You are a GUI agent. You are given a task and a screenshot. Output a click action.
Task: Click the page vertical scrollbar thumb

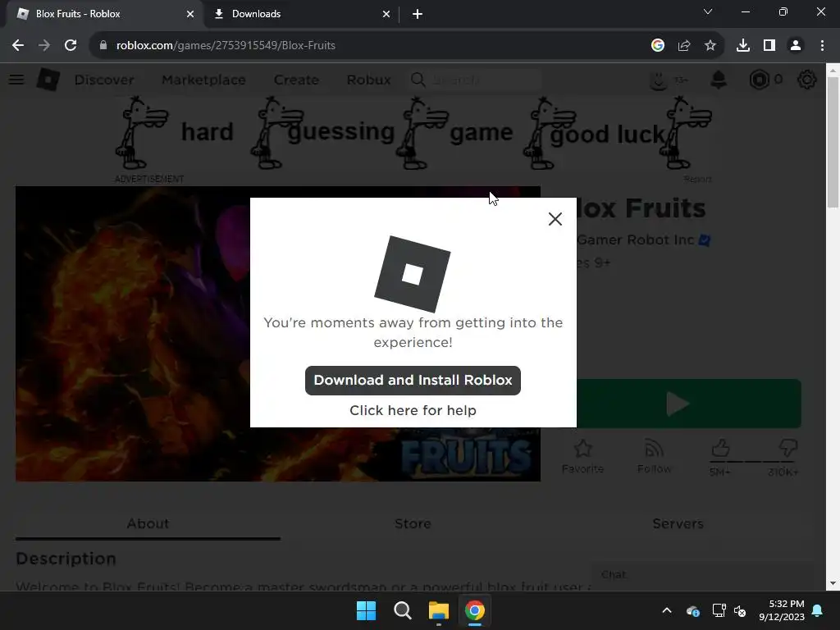[833, 142]
